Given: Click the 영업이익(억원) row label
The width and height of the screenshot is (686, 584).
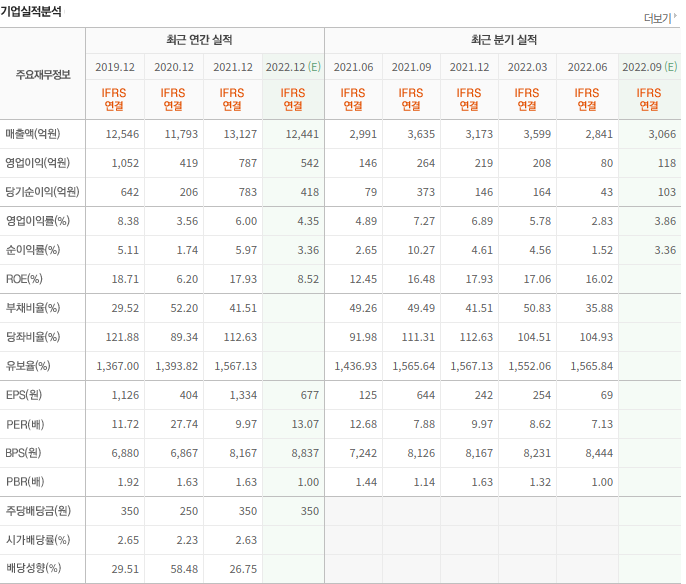Looking at the screenshot, I should tap(38, 163).
